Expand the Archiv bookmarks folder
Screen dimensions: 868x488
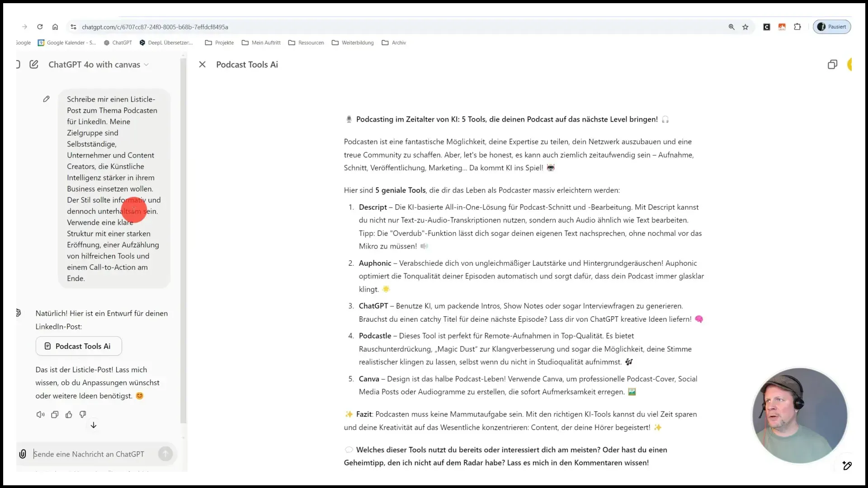pyautogui.click(x=394, y=42)
